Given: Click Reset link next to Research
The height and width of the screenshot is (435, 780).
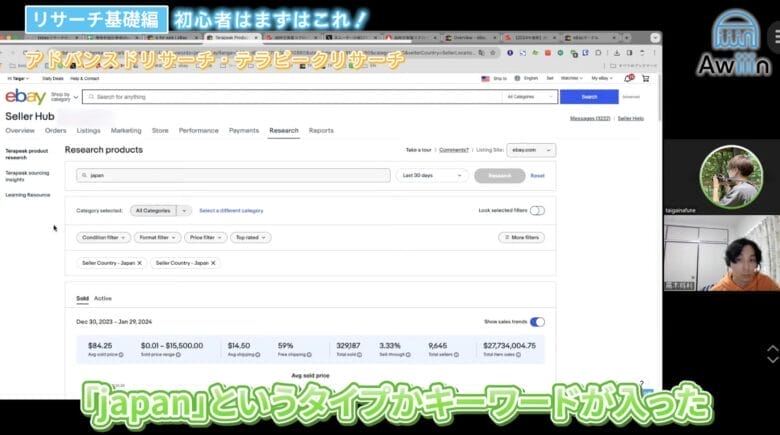Looking at the screenshot, I should click(x=538, y=176).
